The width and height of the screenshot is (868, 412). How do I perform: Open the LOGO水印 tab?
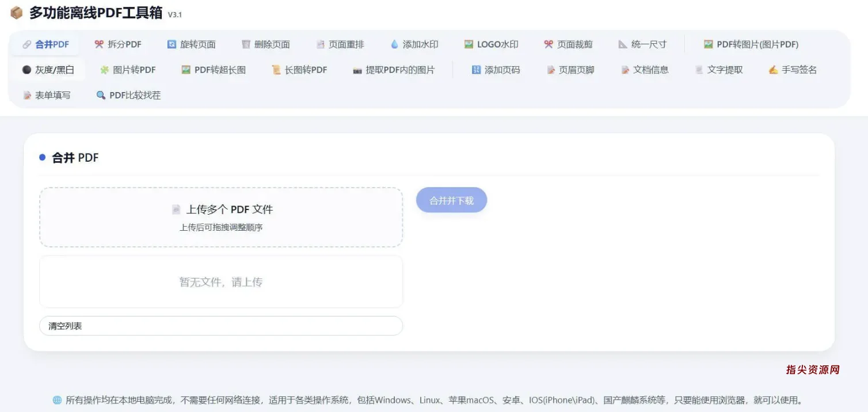coord(492,44)
